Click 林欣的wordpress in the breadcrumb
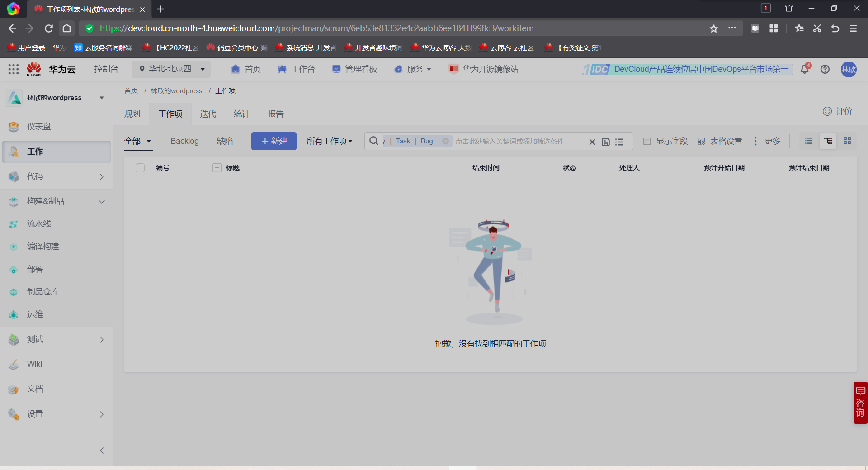Image resolution: width=868 pixels, height=470 pixels. point(176,91)
